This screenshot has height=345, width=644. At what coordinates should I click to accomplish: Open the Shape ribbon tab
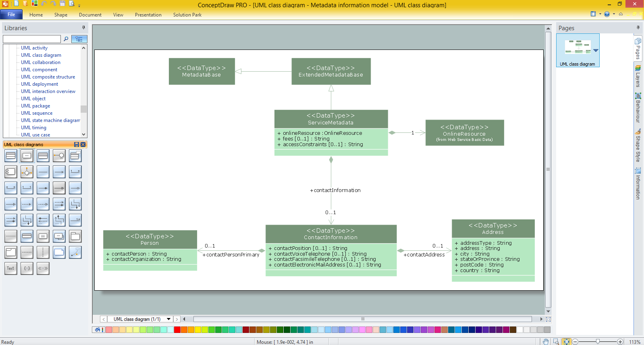coord(61,15)
